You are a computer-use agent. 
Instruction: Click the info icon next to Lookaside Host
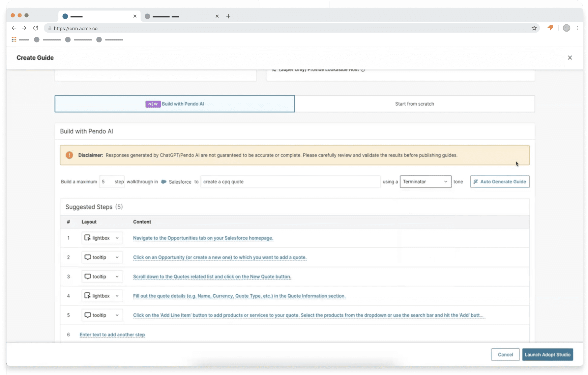pos(363,70)
